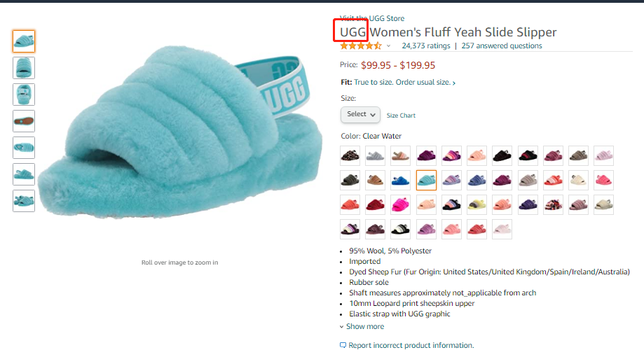
Task: Click the large main slipper product image
Action: click(179, 140)
